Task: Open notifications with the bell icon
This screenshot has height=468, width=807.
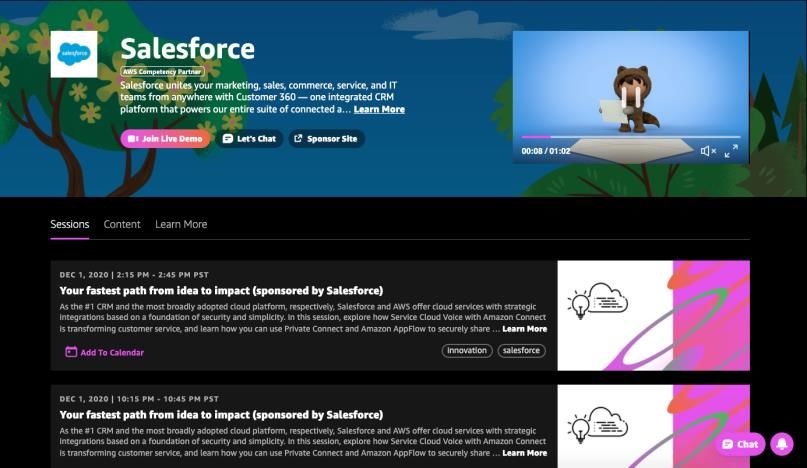Action: [x=782, y=444]
